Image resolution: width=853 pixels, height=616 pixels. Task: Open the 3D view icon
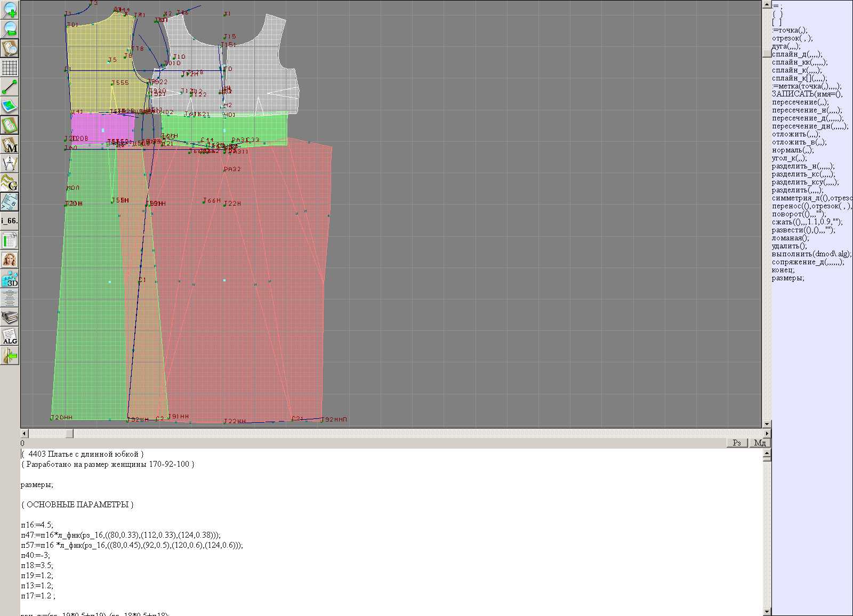click(x=10, y=279)
